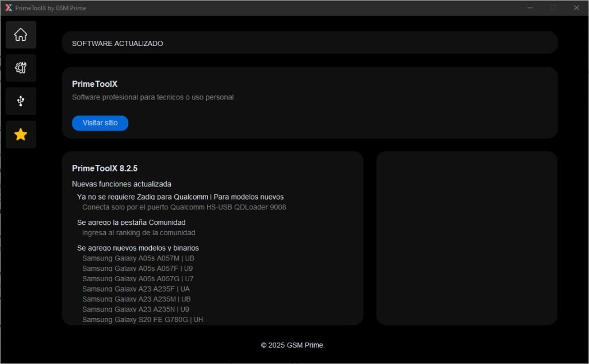
Task: Maximize the PrimeToolX window
Action: [553, 8]
